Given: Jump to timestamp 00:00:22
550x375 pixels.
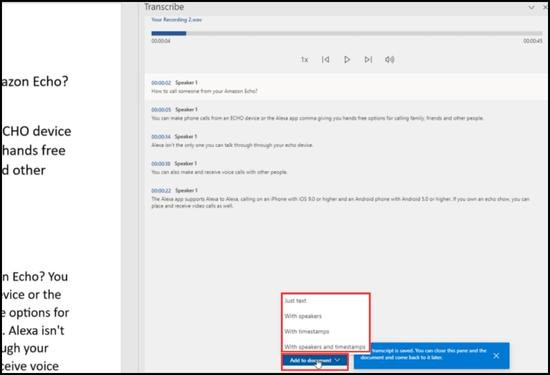Looking at the screenshot, I should coord(161,191).
